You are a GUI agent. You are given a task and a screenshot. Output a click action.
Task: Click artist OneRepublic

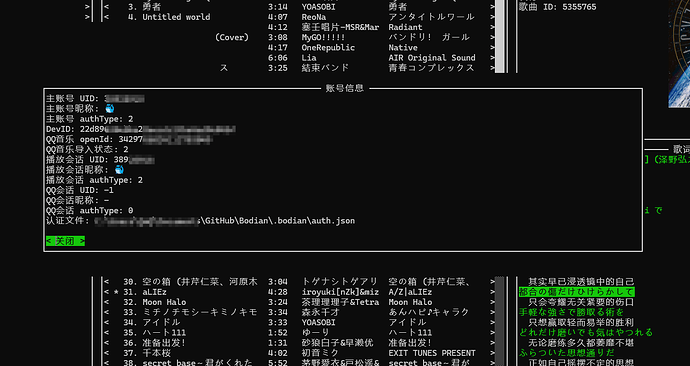pos(328,48)
